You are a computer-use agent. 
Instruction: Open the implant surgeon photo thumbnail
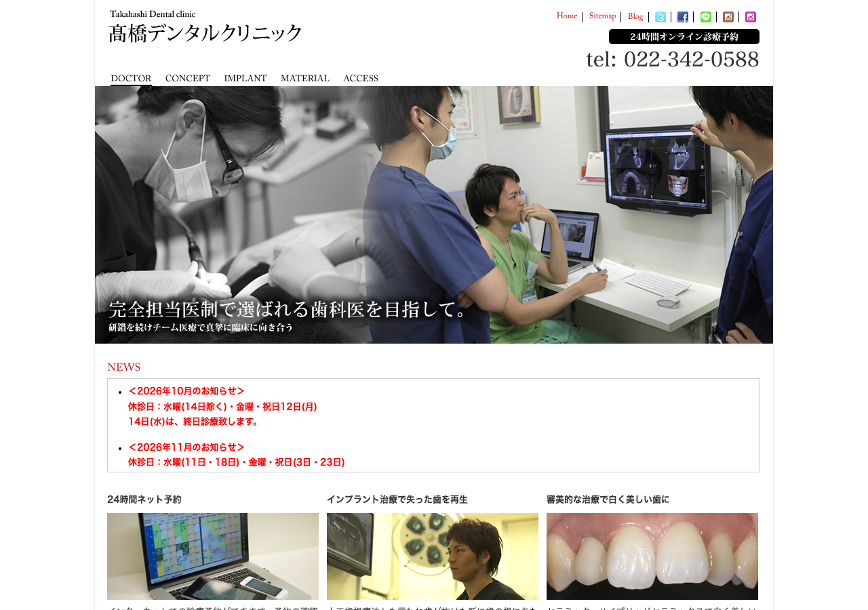(x=433, y=556)
